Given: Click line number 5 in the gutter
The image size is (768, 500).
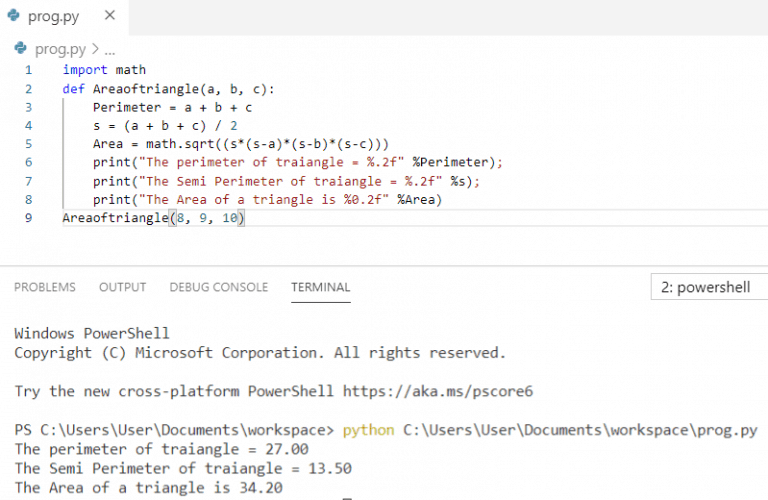Looking at the screenshot, I should [28, 144].
